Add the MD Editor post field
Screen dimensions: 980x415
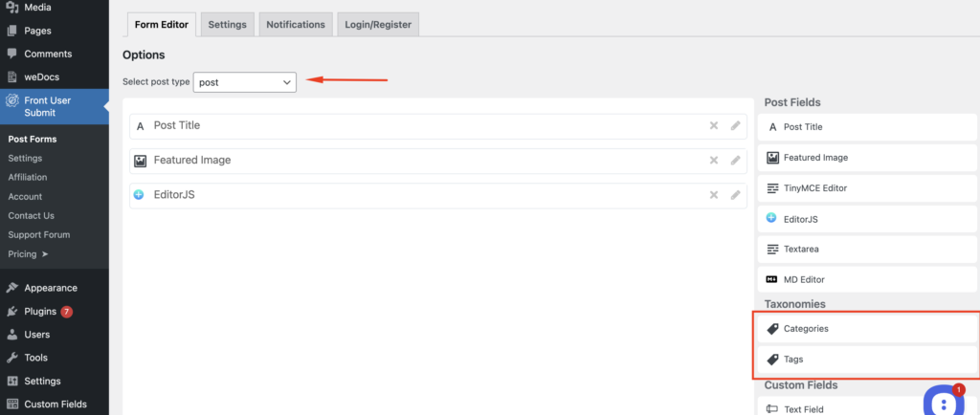coord(867,279)
